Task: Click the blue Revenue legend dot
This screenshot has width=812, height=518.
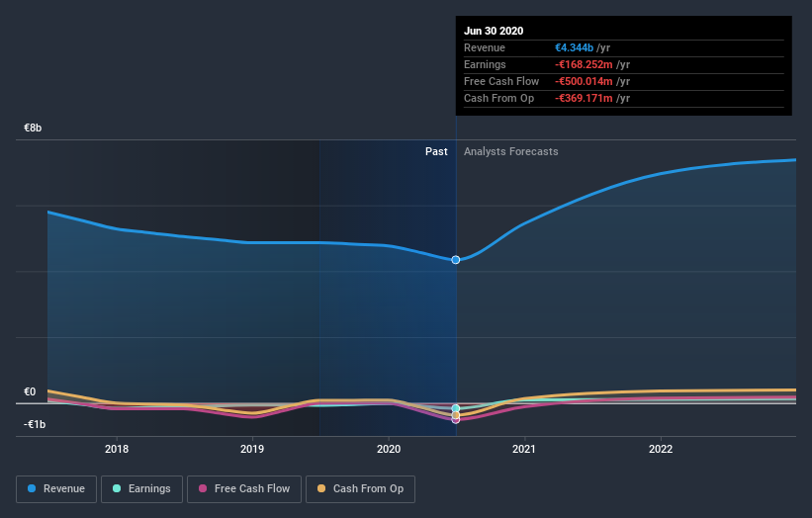Action: 32,488
